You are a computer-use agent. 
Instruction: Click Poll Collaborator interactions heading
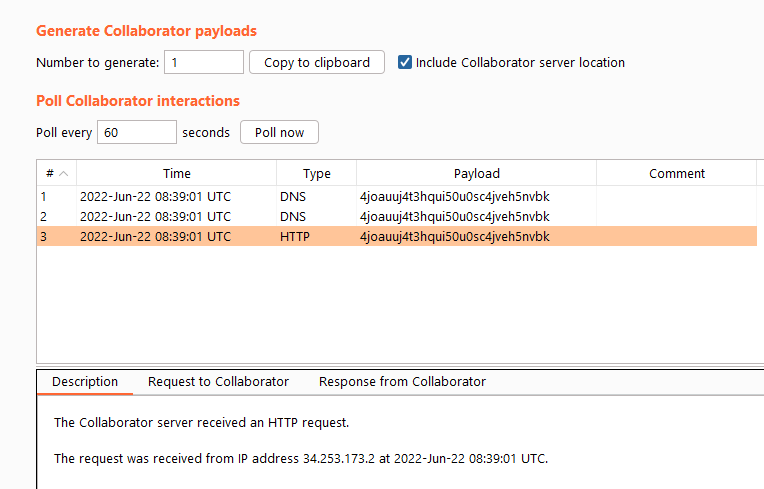click(138, 101)
